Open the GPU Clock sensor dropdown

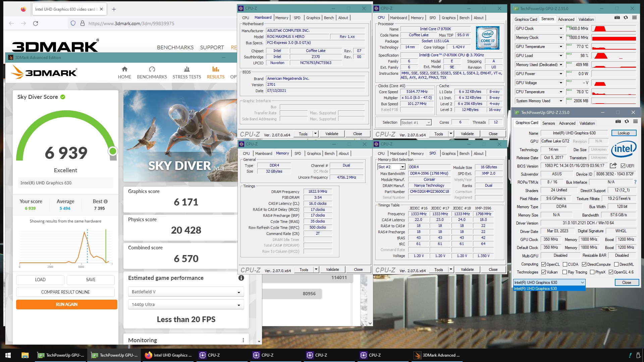560,28
